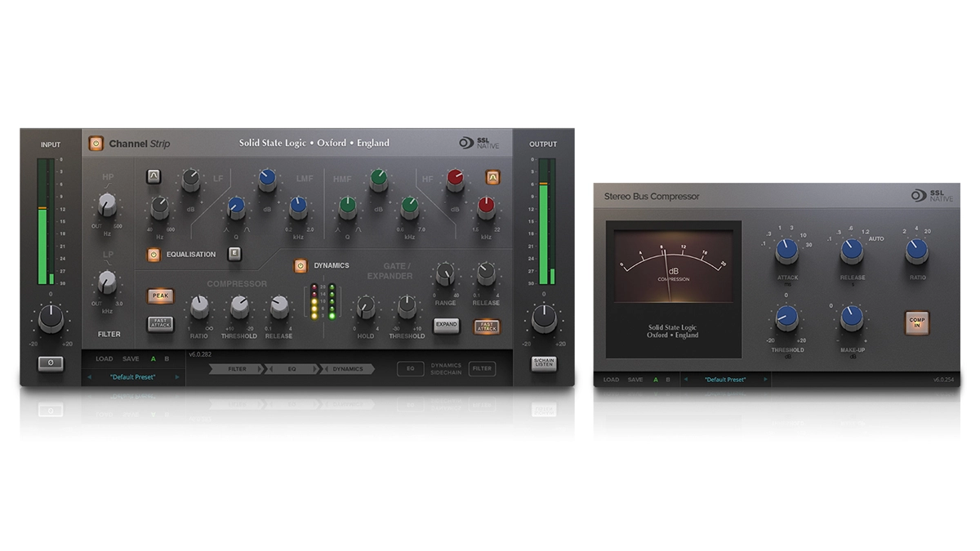Toggle compressor FAST ATTACK button
980x551 pixels.
tap(161, 324)
